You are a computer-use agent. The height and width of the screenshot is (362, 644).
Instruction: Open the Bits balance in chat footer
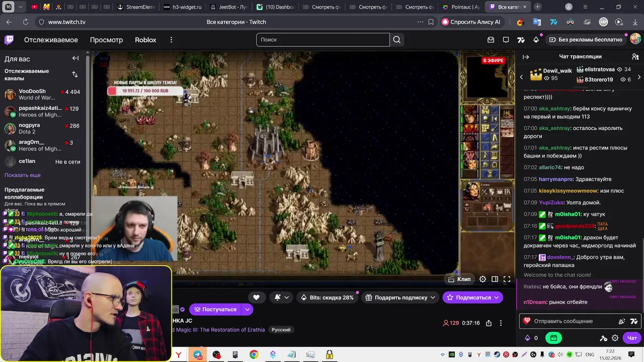point(531,338)
